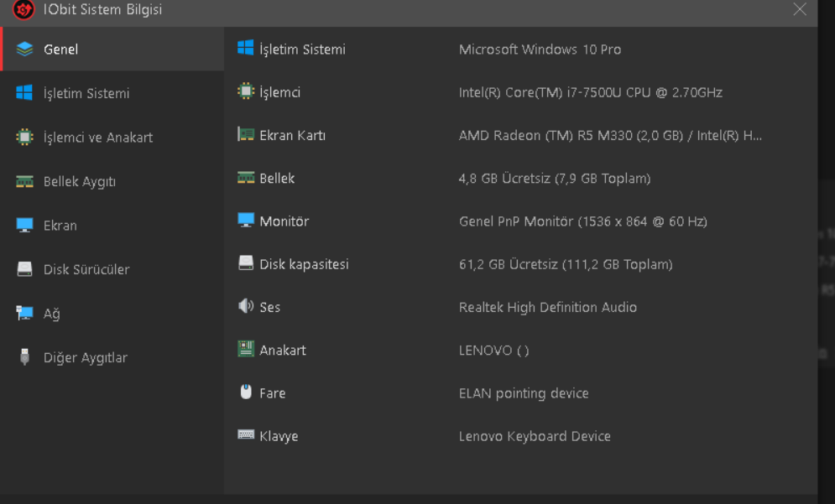
Task: Click the chip icon next to İşlemci ve Anakart
Action: tap(25, 138)
